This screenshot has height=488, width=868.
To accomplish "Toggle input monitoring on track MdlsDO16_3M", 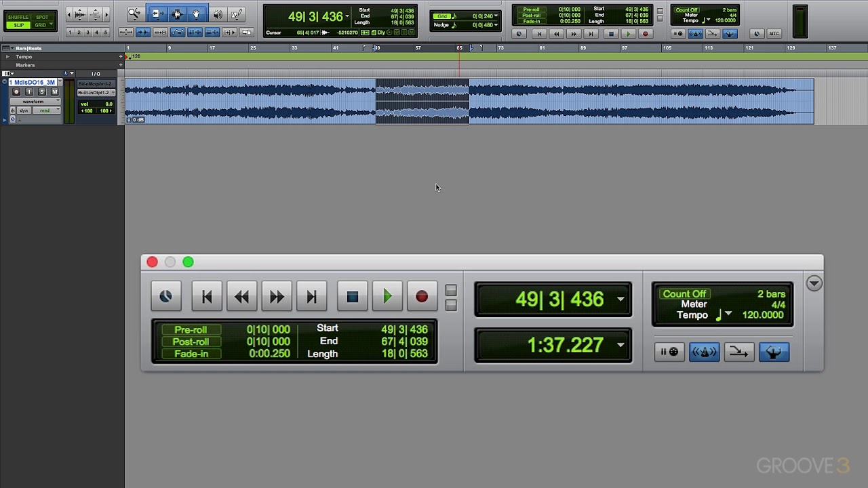I will (29, 92).
